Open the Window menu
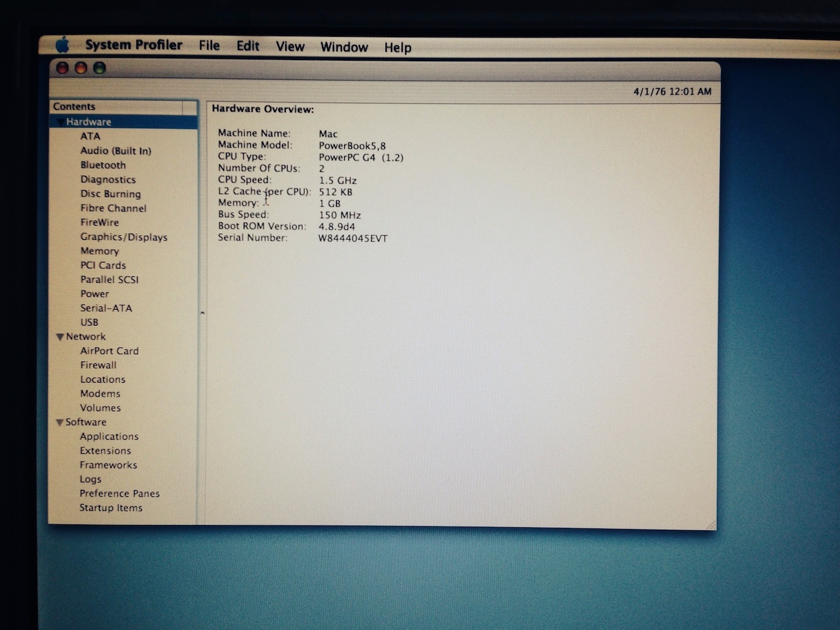The image size is (840, 630). [344, 47]
